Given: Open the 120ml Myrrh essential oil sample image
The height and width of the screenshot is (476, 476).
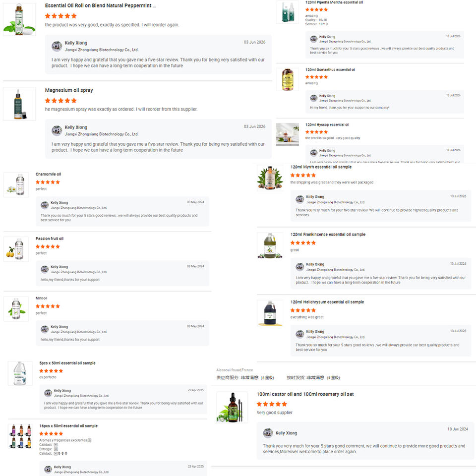Looking at the screenshot, I should (270, 178).
